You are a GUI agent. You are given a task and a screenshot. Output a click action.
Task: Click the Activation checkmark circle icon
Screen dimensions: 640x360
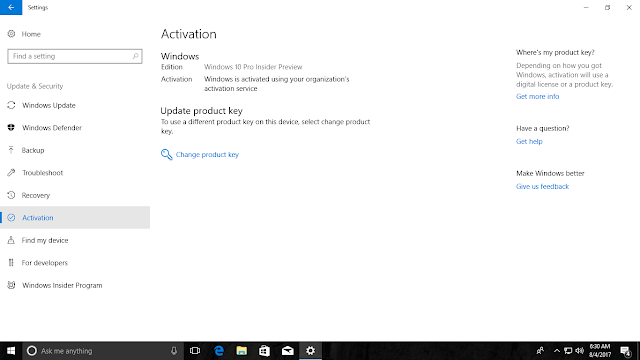[11, 218]
